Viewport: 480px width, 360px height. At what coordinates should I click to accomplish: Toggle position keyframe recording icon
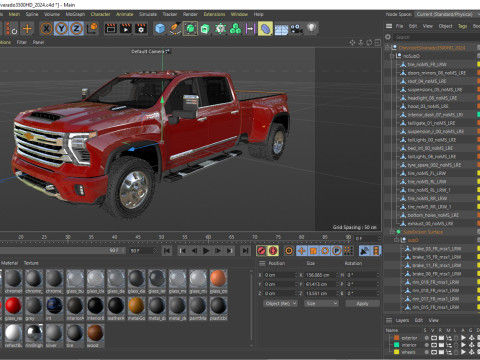(x=301, y=251)
